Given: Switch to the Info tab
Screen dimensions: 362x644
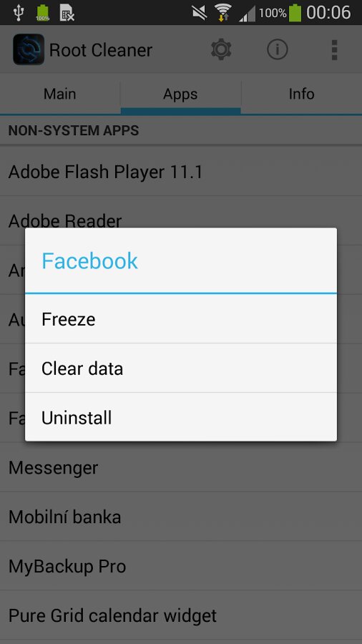Looking at the screenshot, I should 302,94.
